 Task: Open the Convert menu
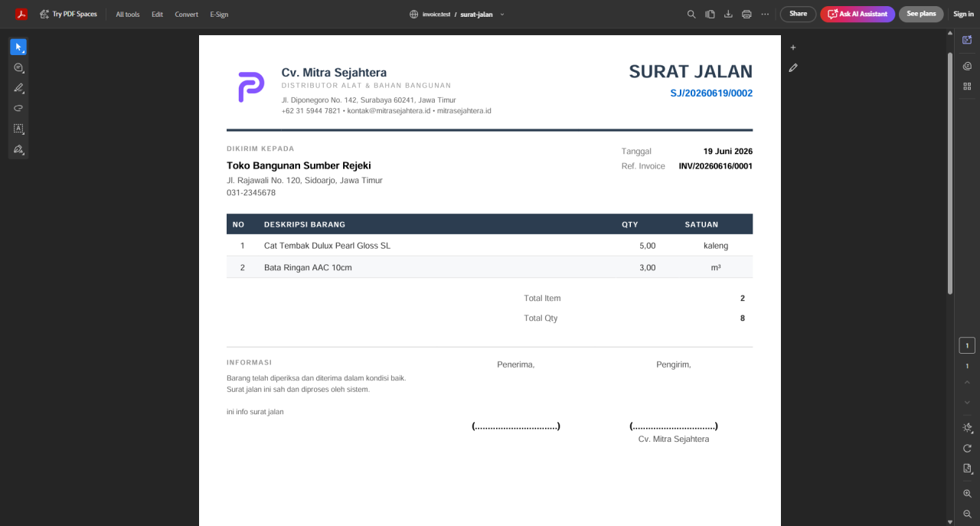click(x=186, y=14)
